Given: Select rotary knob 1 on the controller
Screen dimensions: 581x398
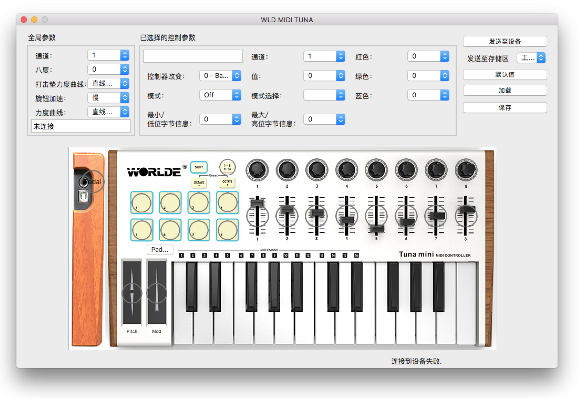Looking at the screenshot, I should pyautogui.click(x=257, y=170).
